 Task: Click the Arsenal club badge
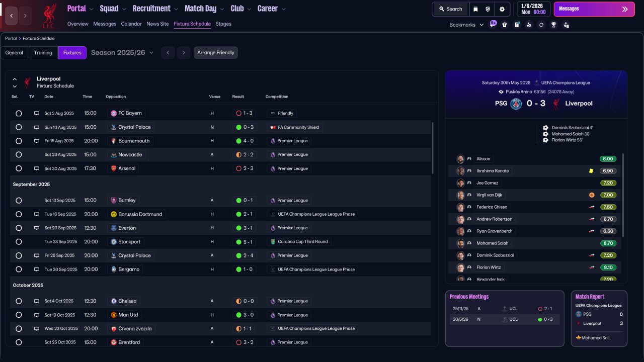[114, 168]
